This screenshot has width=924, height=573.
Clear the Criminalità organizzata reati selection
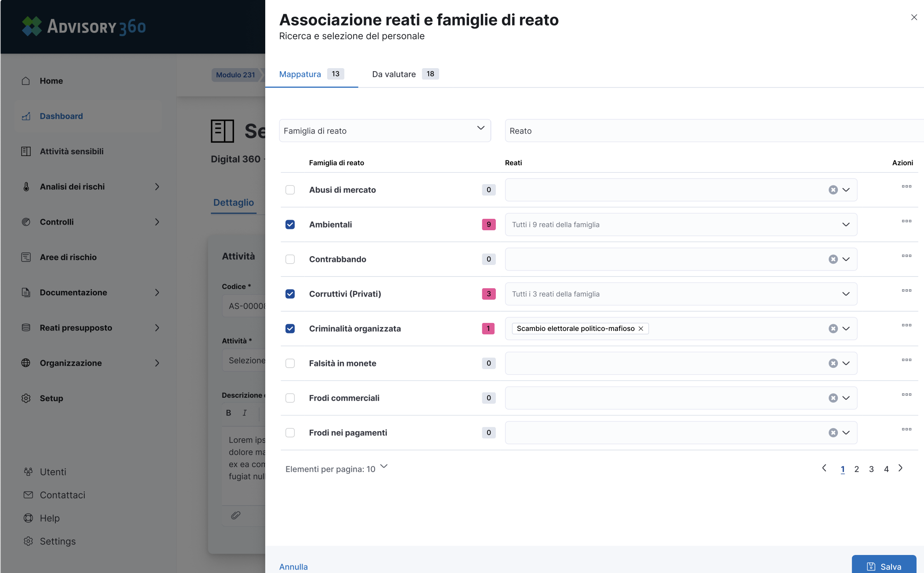point(833,329)
